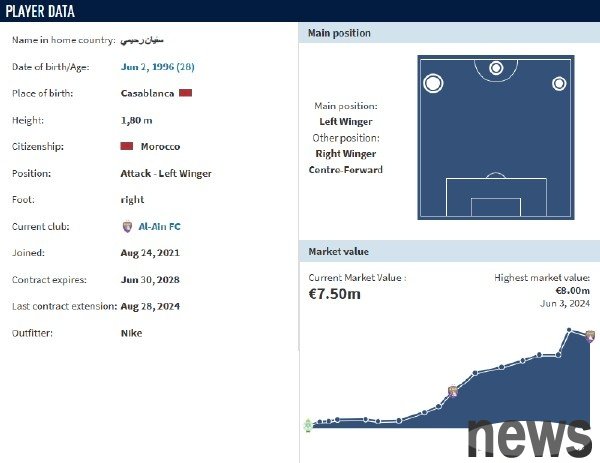Screen dimensions: 600x463
Task: Click the mid-chart club crest marker
Action: 453,390
